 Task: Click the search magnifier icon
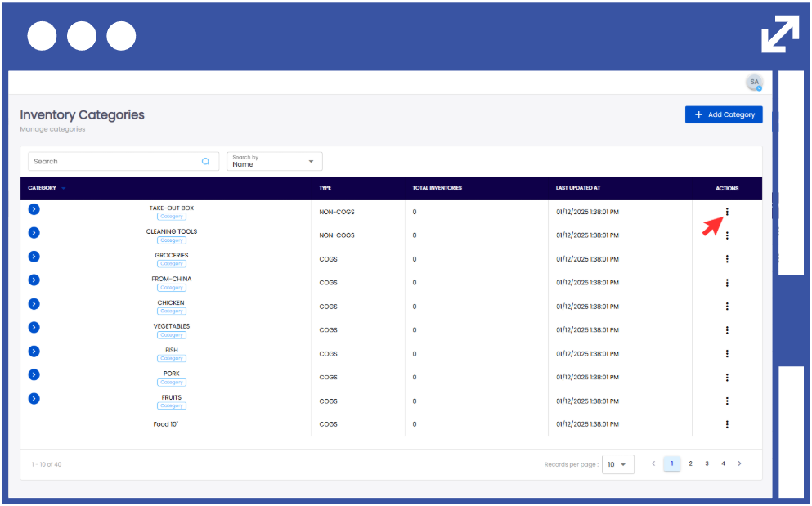click(x=205, y=162)
